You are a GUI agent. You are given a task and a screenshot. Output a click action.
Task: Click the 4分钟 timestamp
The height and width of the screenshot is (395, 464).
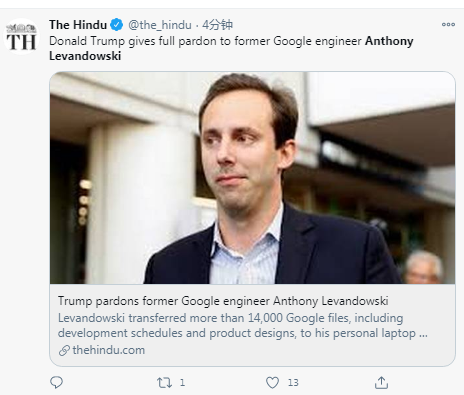pyautogui.click(x=218, y=25)
